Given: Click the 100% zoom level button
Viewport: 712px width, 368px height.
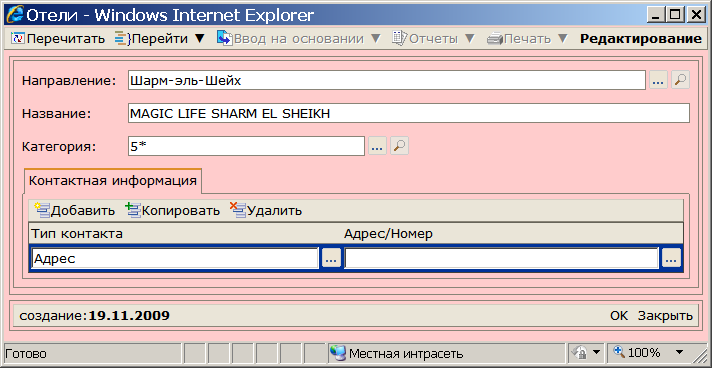Looking at the screenshot, I should point(636,353).
